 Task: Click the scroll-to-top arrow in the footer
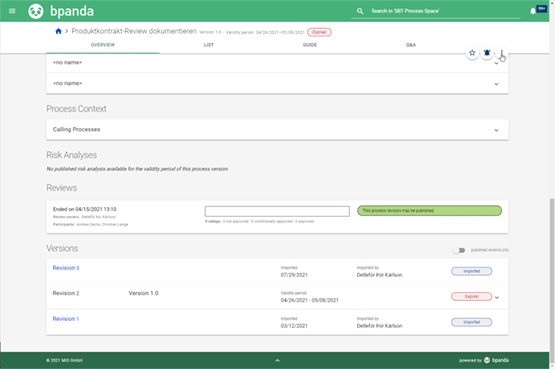click(x=278, y=360)
